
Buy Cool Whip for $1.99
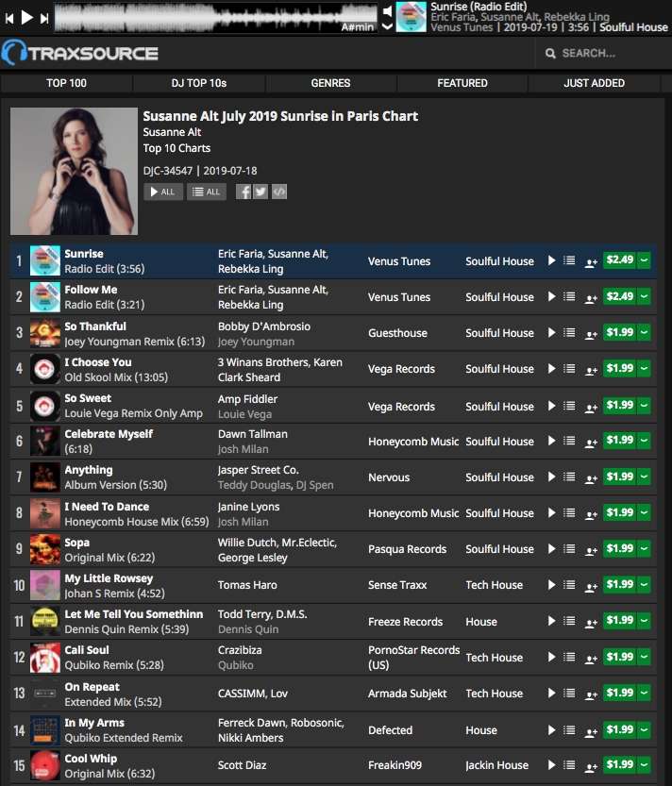click(620, 765)
